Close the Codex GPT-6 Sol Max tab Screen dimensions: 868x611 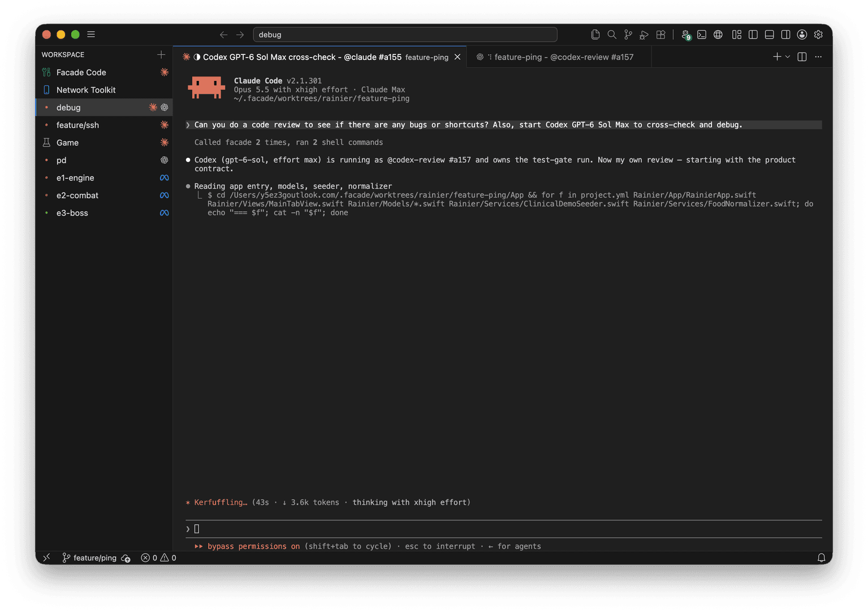(x=457, y=57)
